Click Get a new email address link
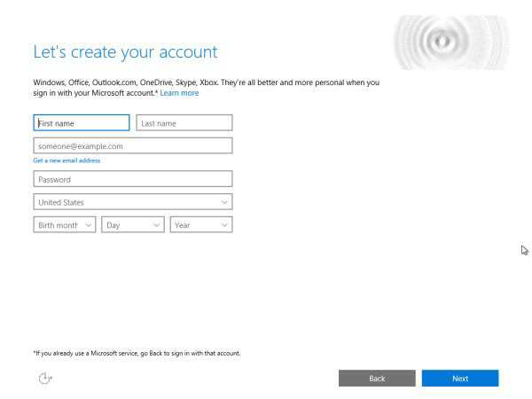Screen dimensions: 532x399 click(x=66, y=160)
